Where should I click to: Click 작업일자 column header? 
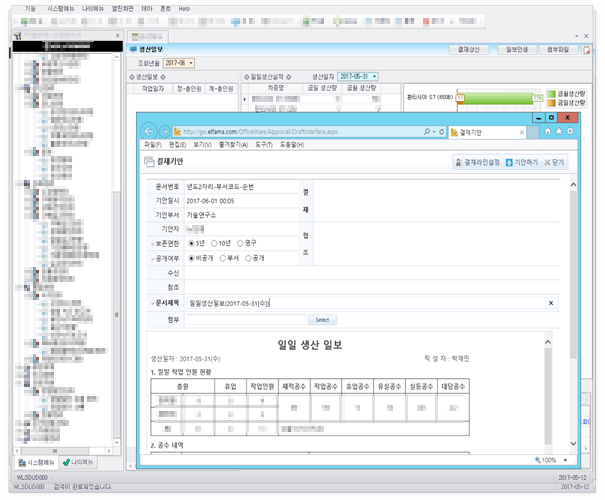153,89
